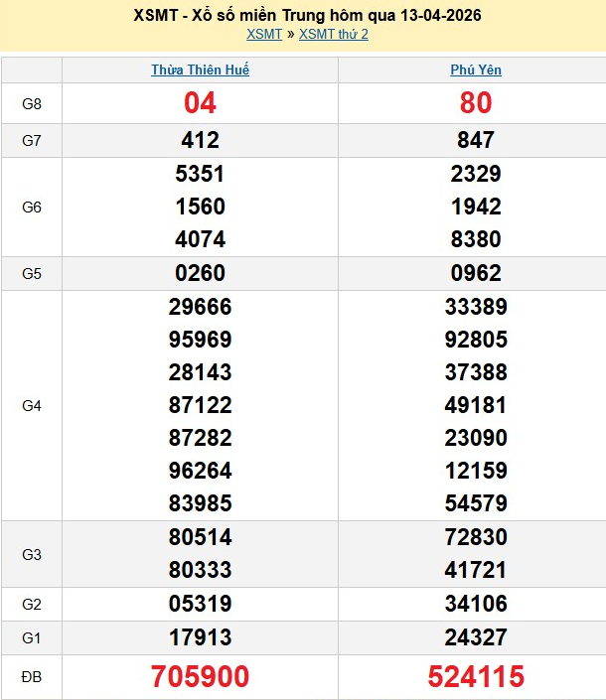Open the XSMT breadcrumb link
The height and width of the screenshot is (700, 606).
pos(264,34)
